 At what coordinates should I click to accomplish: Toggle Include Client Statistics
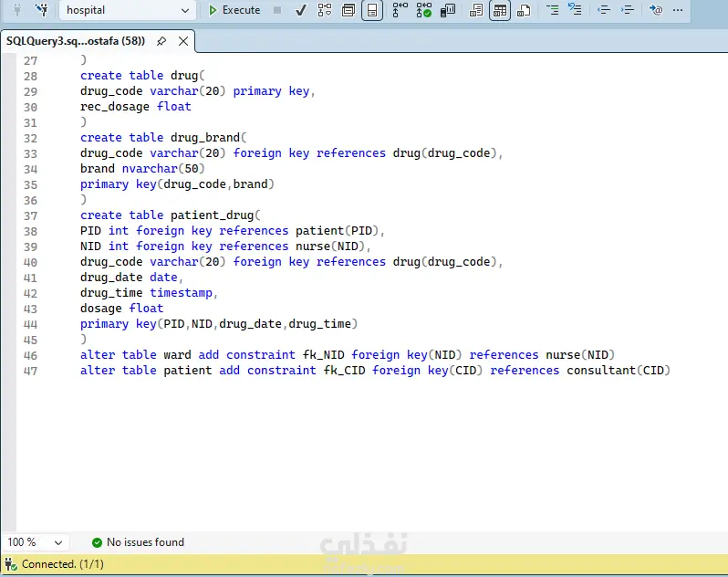[x=448, y=10]
